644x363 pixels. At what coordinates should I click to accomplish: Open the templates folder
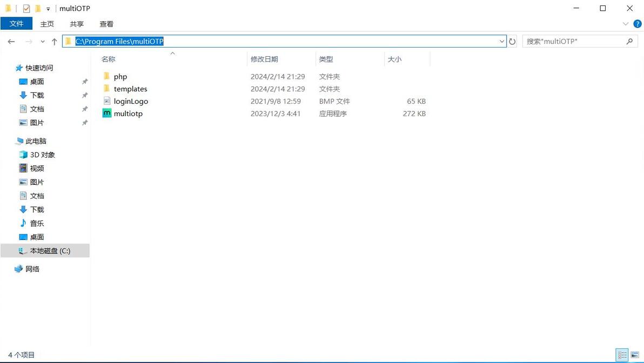pyautogui.click(x=130, y=89)
